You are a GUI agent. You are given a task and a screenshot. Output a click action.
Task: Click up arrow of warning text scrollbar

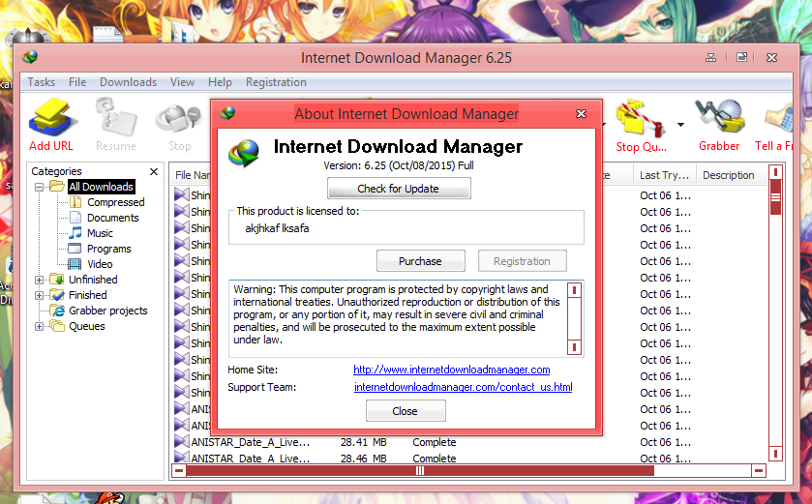(x=574, y=291)
